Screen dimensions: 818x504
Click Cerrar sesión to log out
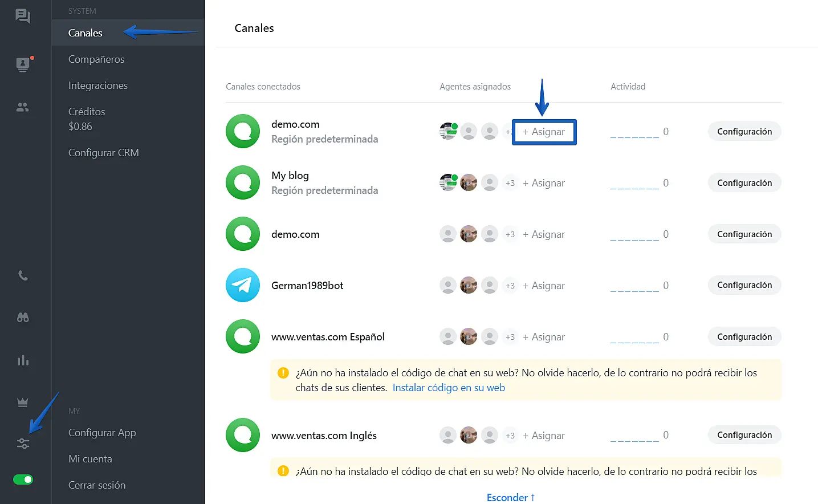click(x=97, y=485)
